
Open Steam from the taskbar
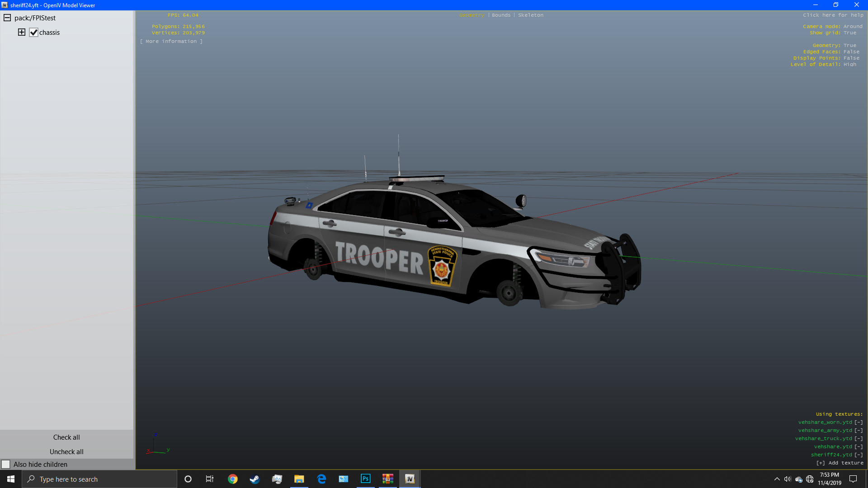tap(255, 479)
